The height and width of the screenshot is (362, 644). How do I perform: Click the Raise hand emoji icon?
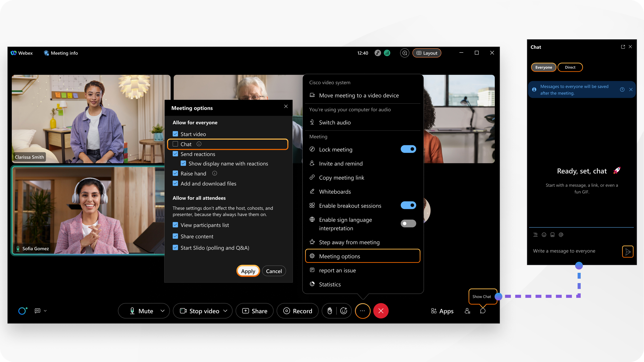point(330,310)
